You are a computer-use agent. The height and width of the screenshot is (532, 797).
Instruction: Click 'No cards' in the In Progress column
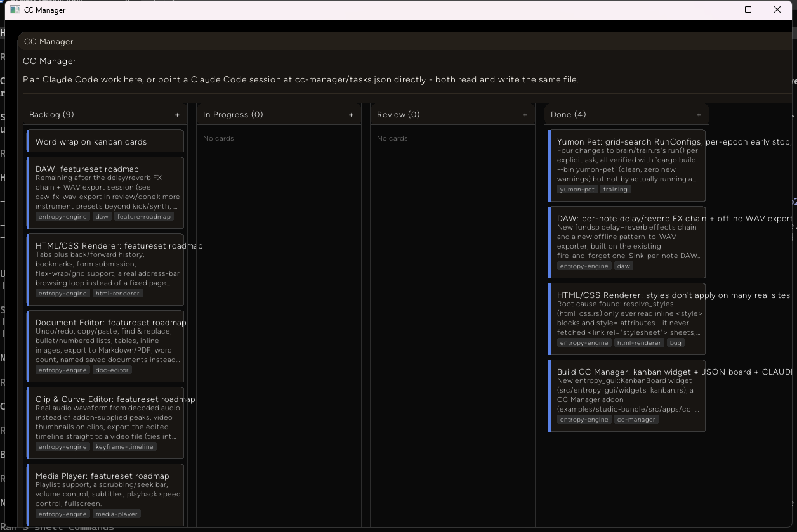218,138
